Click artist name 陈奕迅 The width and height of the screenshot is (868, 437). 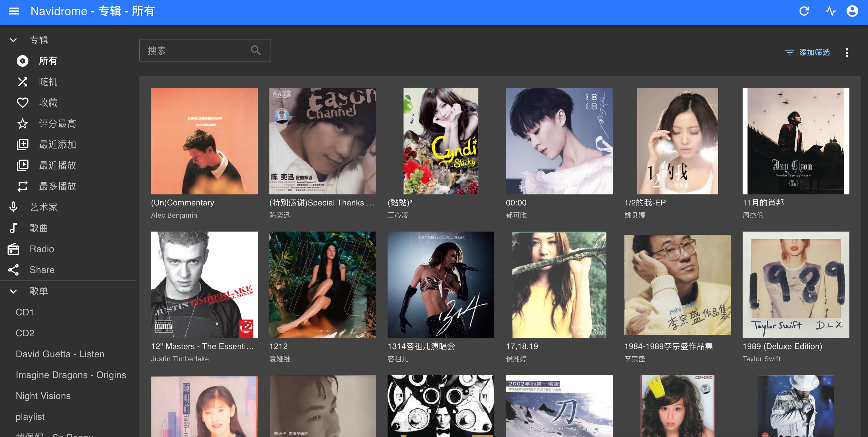click(280, 215)
